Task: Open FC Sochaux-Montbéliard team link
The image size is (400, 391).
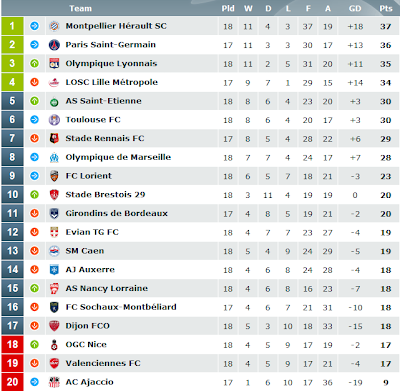Action: tap(121, 307)
